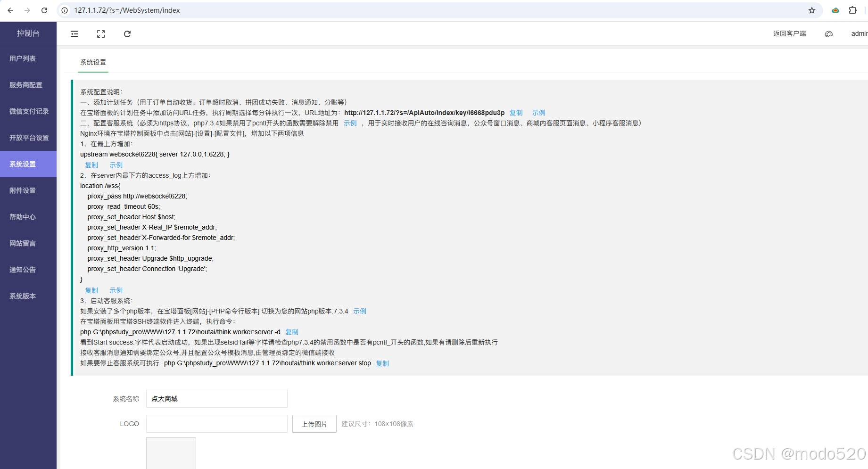
Task: Open 控制台 dashboard in sidebar
Action: pos(28,33)
